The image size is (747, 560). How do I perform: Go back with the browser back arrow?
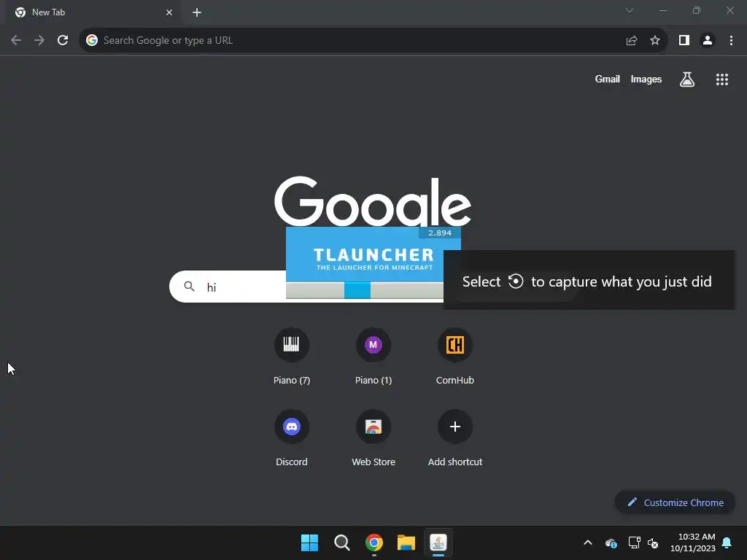click(16, 41)
